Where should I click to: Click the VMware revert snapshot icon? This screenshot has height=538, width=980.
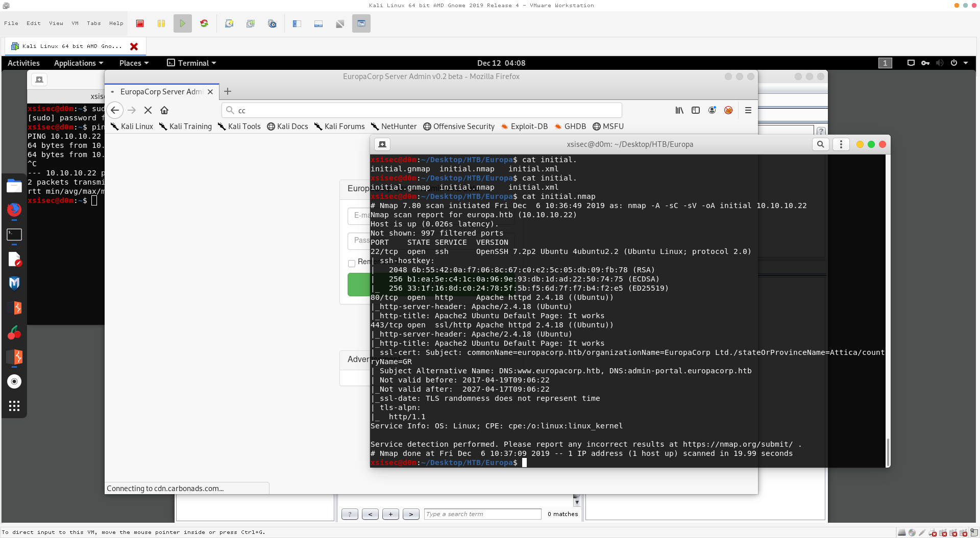251,23
